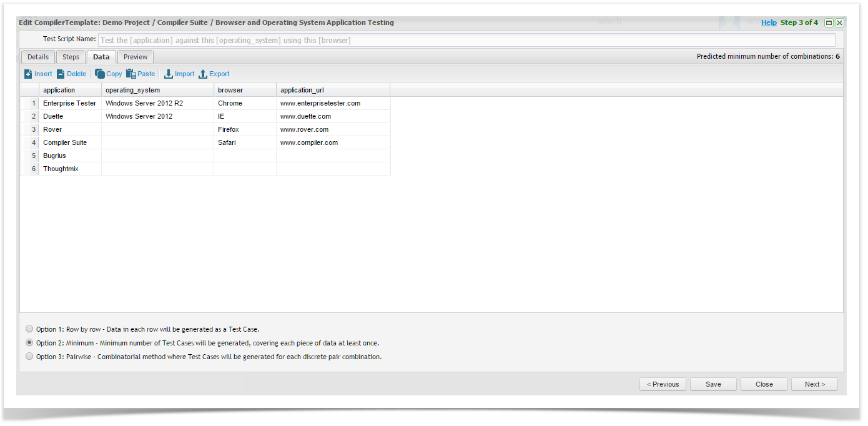The width and height of the screenshot is (868, 426).
Task: Click the Import data icon
Action: 169,74
